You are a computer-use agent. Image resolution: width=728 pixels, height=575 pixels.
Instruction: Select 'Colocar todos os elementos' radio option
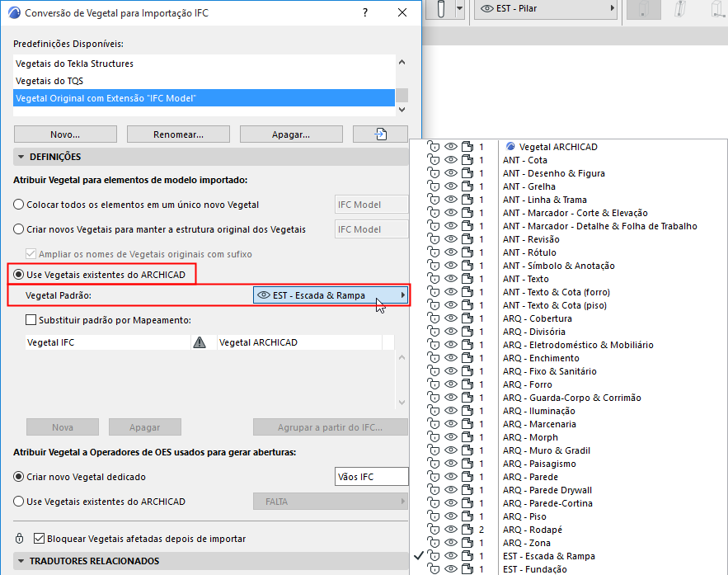pyautogui.click(x=19, y=205)
